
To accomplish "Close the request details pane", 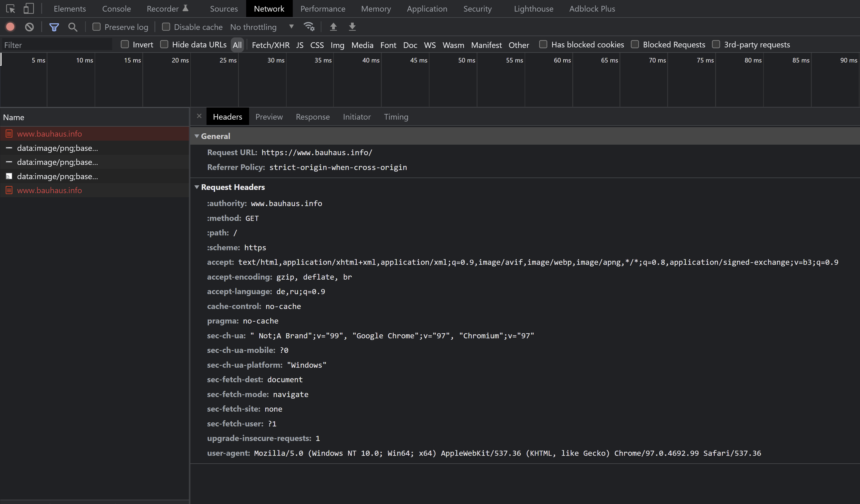I will [199, 116].
